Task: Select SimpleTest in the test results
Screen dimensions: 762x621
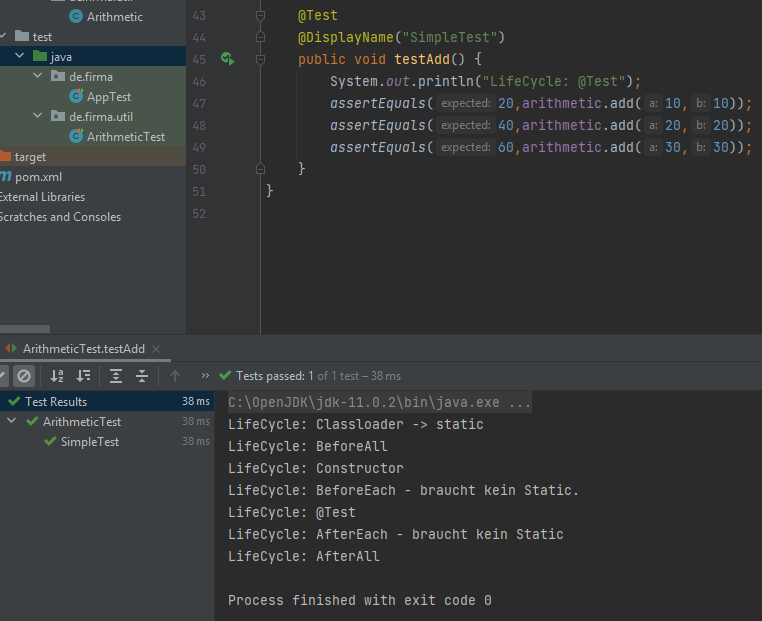Action: [x=89, y=442]
